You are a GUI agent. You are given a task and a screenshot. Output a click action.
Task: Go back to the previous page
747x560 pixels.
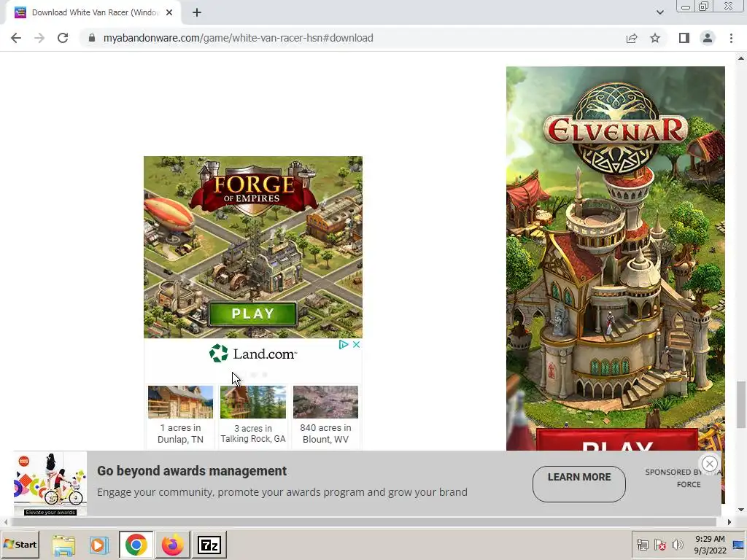(x=16, y=38)
